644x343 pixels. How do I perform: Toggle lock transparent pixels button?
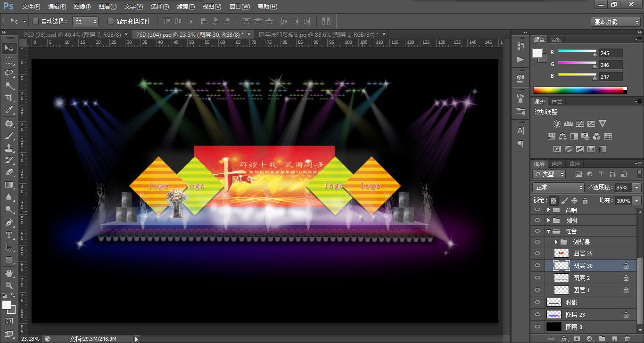[554, 200]
